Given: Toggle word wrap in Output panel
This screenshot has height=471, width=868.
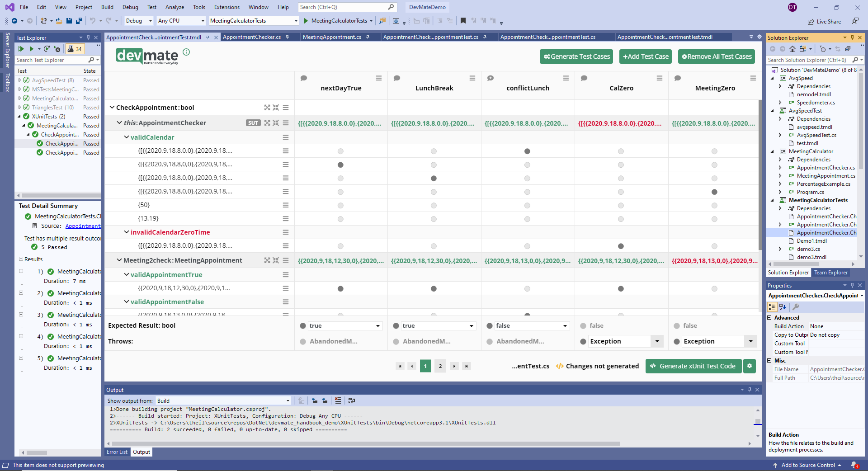Looking at the screenshot, I should (x=352, y=400).
